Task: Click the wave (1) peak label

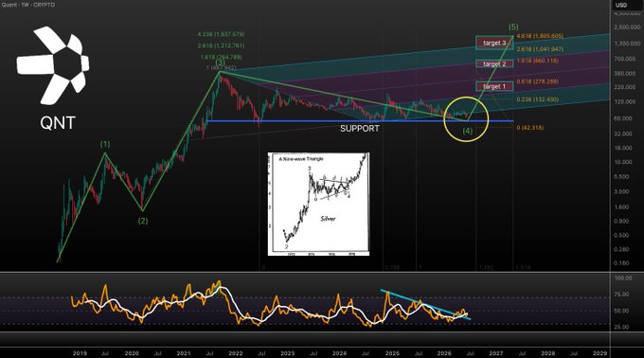Action: pos(105,144)
